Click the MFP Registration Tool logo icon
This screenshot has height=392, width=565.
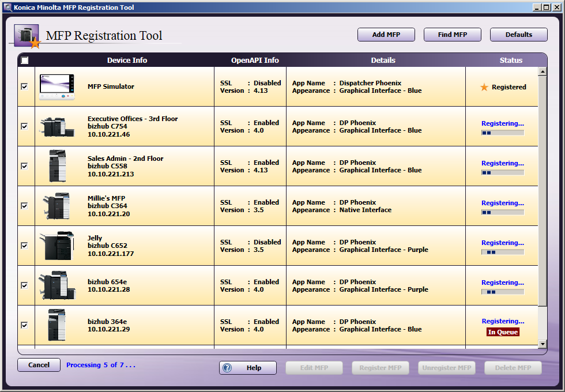[x=27, y=36]
